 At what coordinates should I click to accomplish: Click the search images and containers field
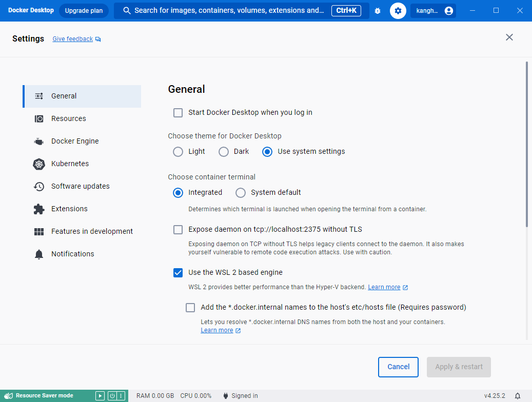point(241,11)
